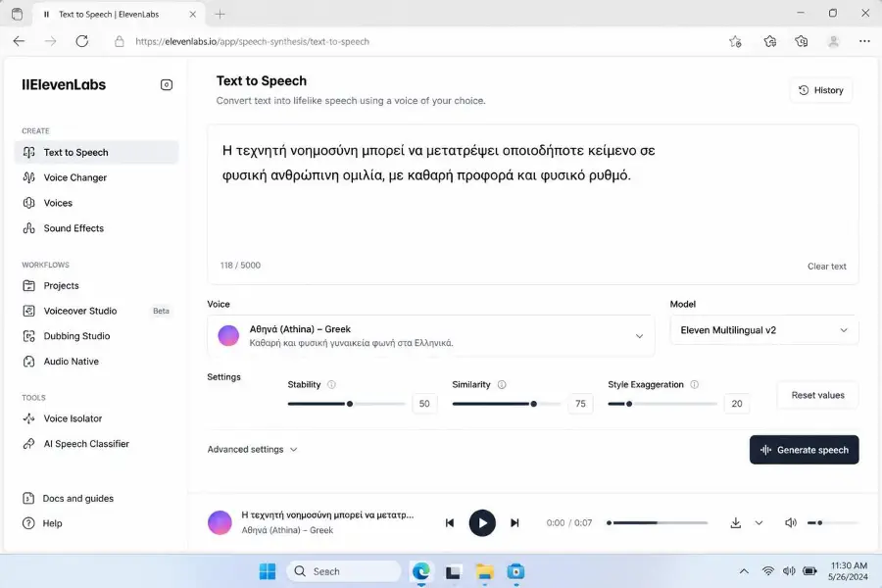Click the browser address bar URL
Screen dimensions: 882x588
(x=252, y=41)
